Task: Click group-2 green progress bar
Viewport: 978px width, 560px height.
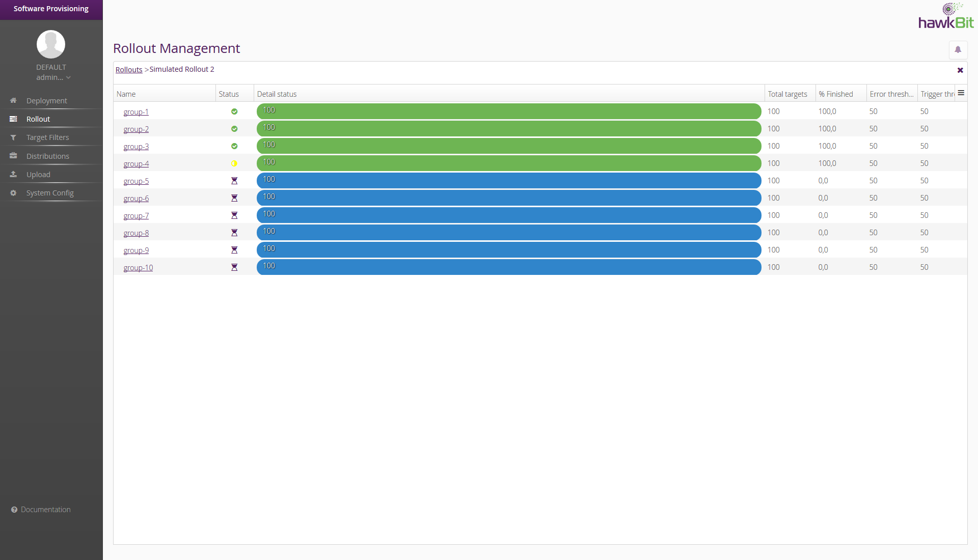Action: pos(508,129)
